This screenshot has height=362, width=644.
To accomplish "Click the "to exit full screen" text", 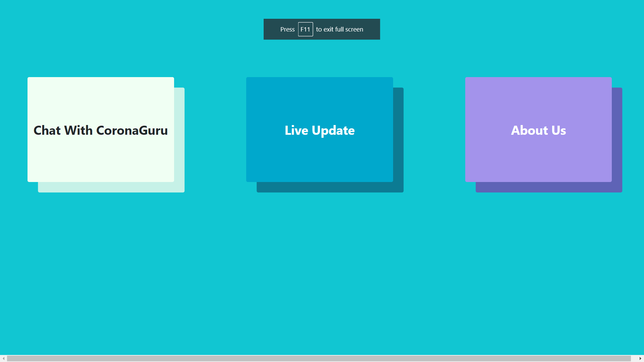I will click(339, 29).
